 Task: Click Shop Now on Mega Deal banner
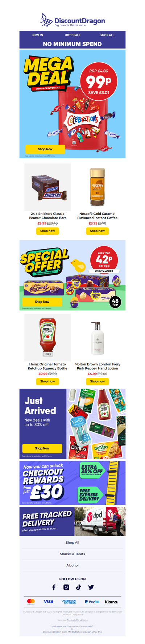(45, 149)
